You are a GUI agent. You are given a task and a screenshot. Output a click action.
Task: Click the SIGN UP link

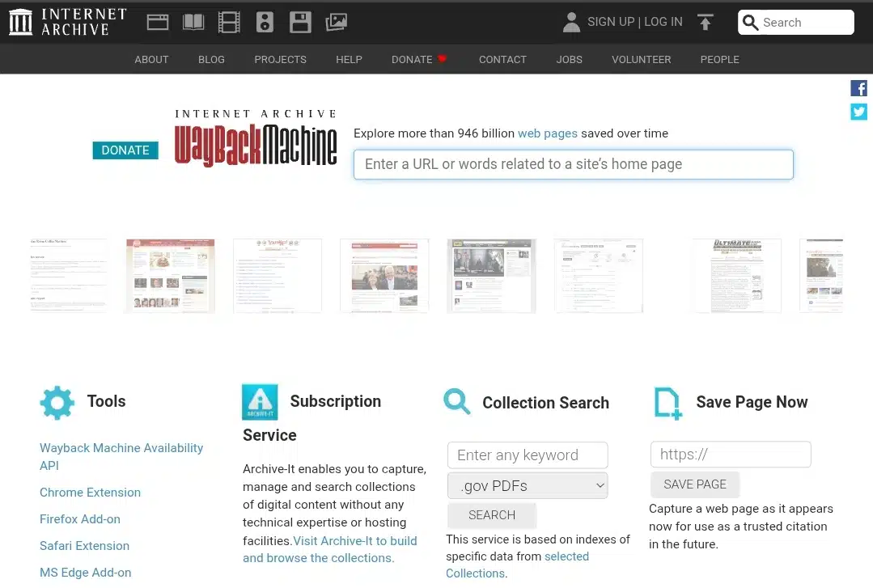611,22
